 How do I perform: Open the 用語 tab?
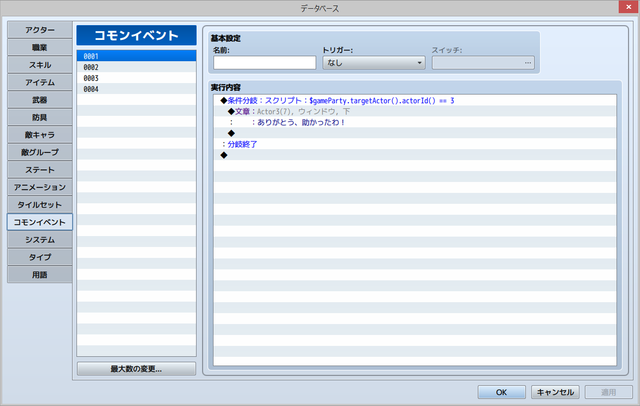(x=40, y=275)
